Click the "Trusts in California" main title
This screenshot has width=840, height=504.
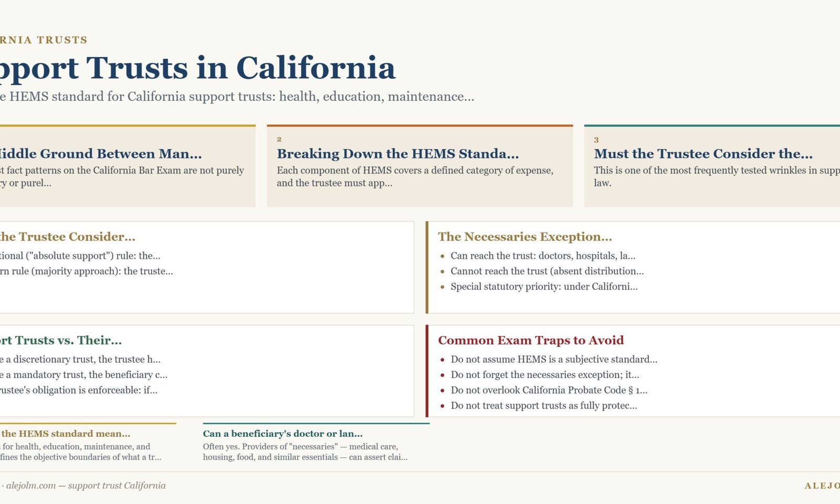[241, 68]
